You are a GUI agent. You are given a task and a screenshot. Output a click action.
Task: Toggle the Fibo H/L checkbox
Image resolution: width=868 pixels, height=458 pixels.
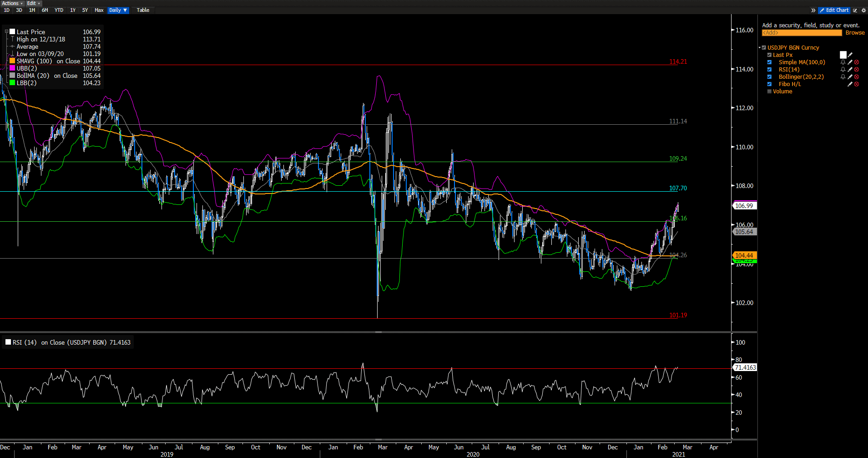click(769, 84)
